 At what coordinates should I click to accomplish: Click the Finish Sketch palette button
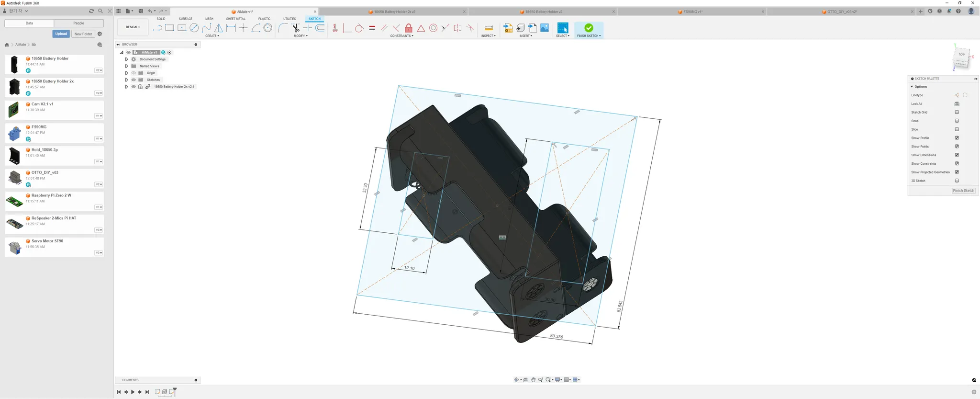(x=963, y=191)
